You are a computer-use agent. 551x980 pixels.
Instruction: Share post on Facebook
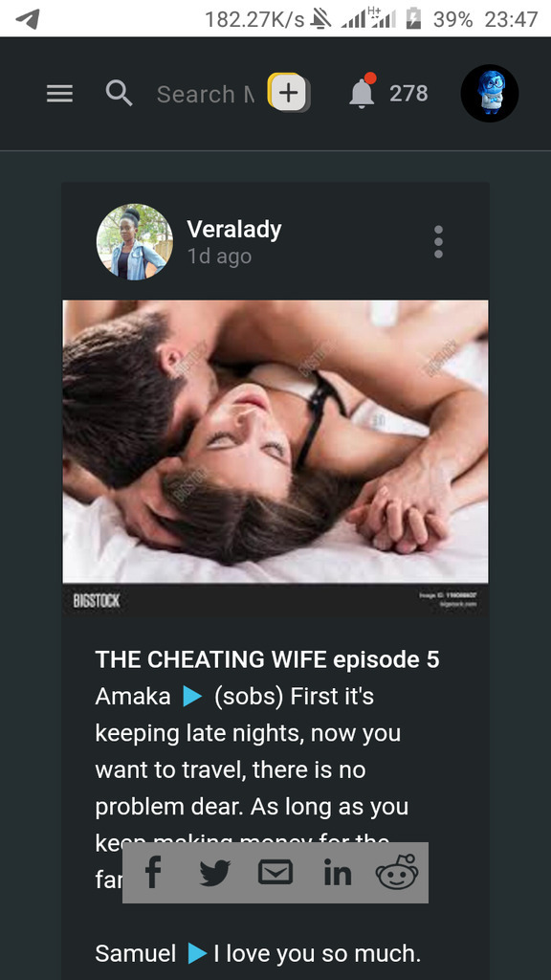click(153, 872)
